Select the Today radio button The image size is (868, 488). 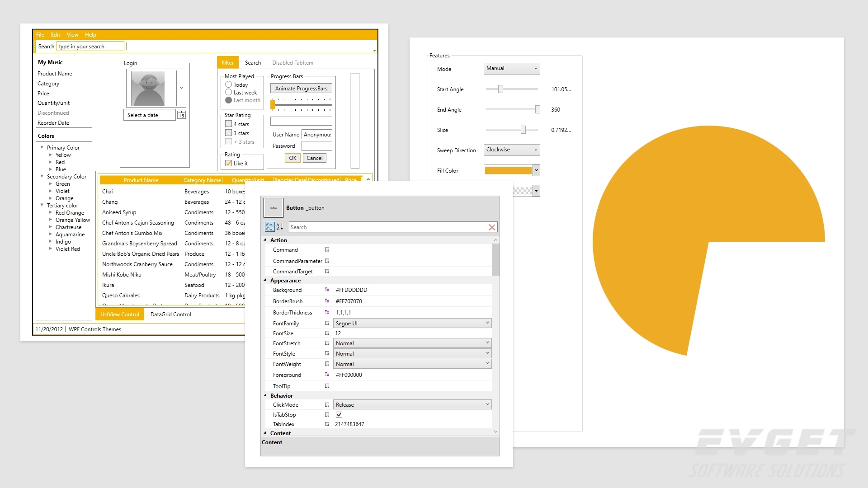coord(228,84)
